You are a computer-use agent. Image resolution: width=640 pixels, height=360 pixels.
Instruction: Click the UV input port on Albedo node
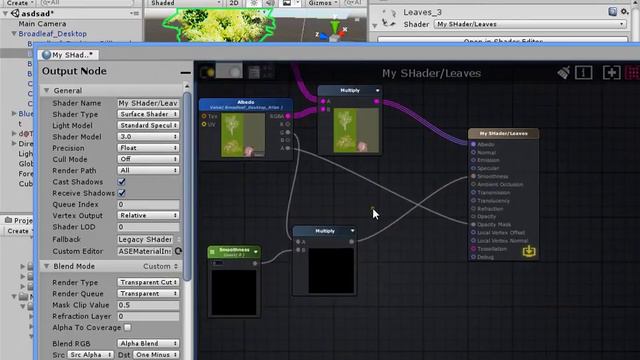click(204, 124)
